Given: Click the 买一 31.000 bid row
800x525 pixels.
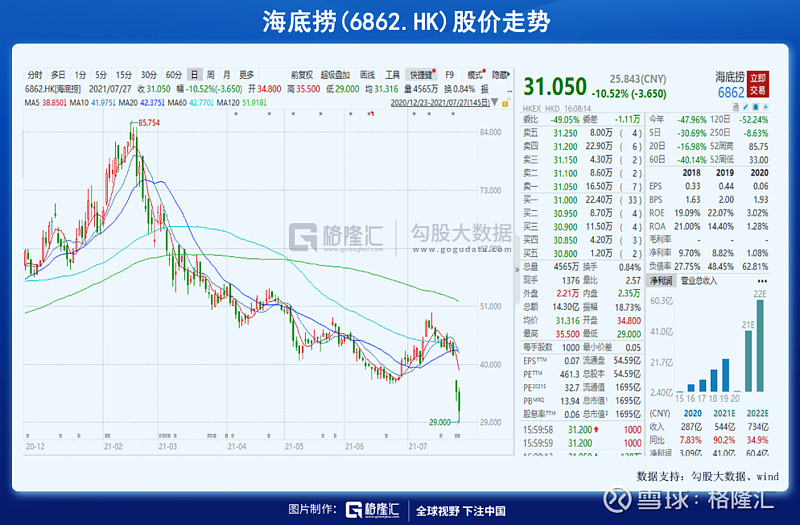Looking at the screenshot, I should click(x=582, y=200).
